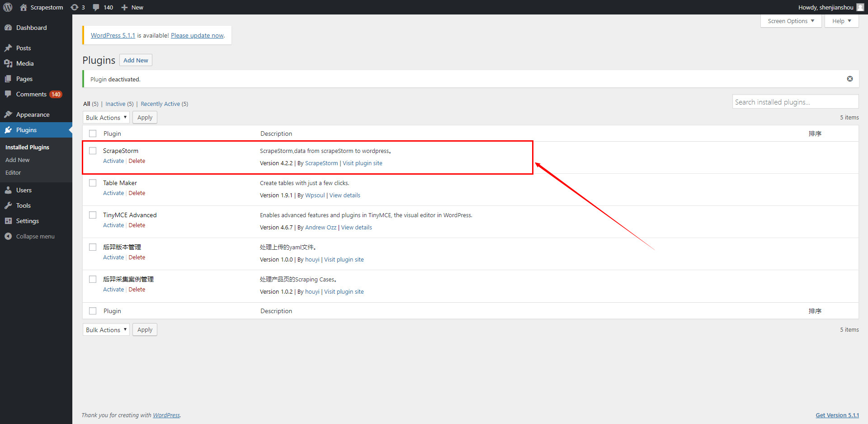Click the Pages icon in sidebar
The width and height of the screenshot is (868, 424).
pos(8,79)
